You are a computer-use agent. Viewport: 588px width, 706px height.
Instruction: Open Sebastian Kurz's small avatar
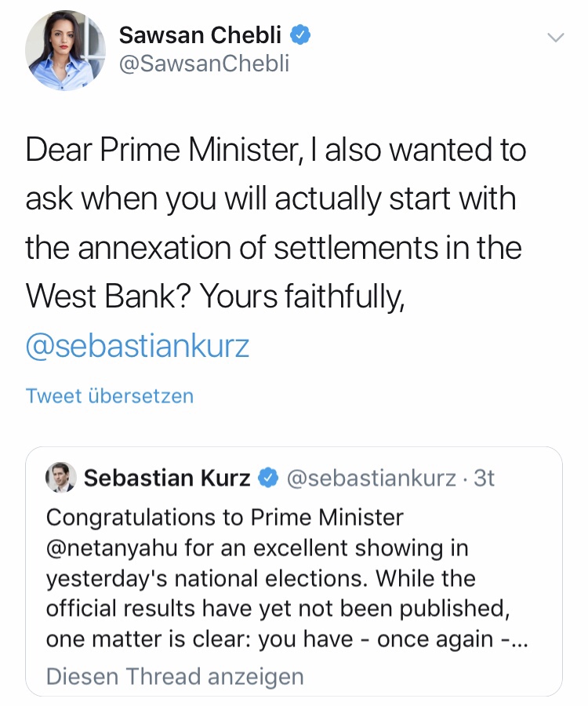pos(61,478)
